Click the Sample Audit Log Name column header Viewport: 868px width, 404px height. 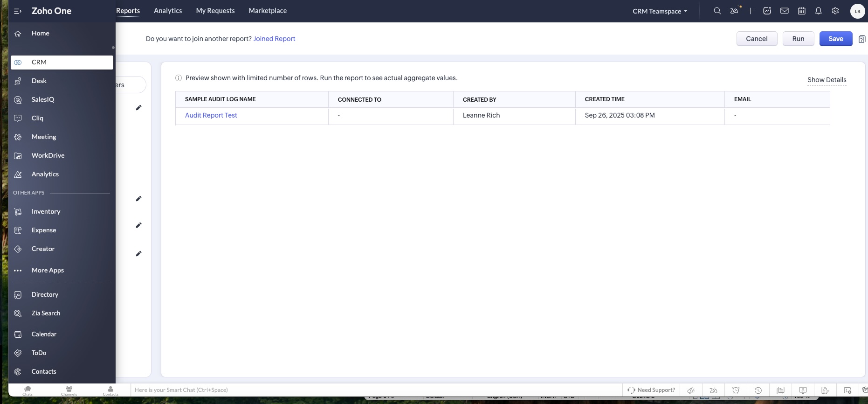point(252,99)
